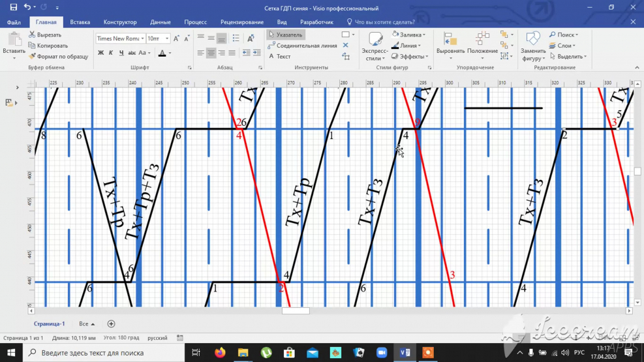Viewport: 644px width, 362px height.
Task: Select the Text (Текст) tool
Action: click(x=279, y=56)
